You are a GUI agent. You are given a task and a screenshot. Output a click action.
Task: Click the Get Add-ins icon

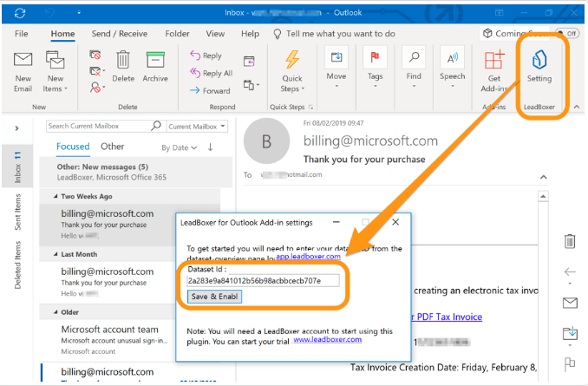[x=494, y=60]
